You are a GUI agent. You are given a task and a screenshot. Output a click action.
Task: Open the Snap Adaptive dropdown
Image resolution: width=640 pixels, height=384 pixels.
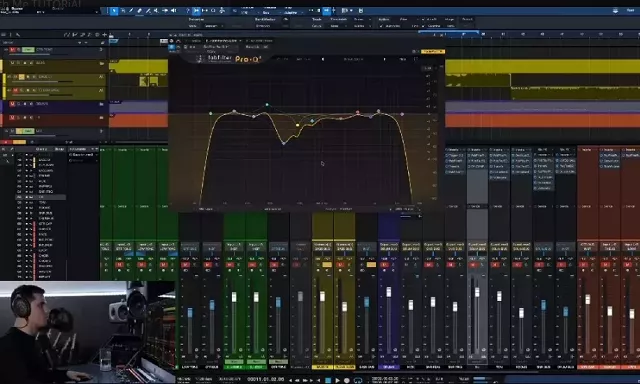pyautogui.click(x=293, y=13)
